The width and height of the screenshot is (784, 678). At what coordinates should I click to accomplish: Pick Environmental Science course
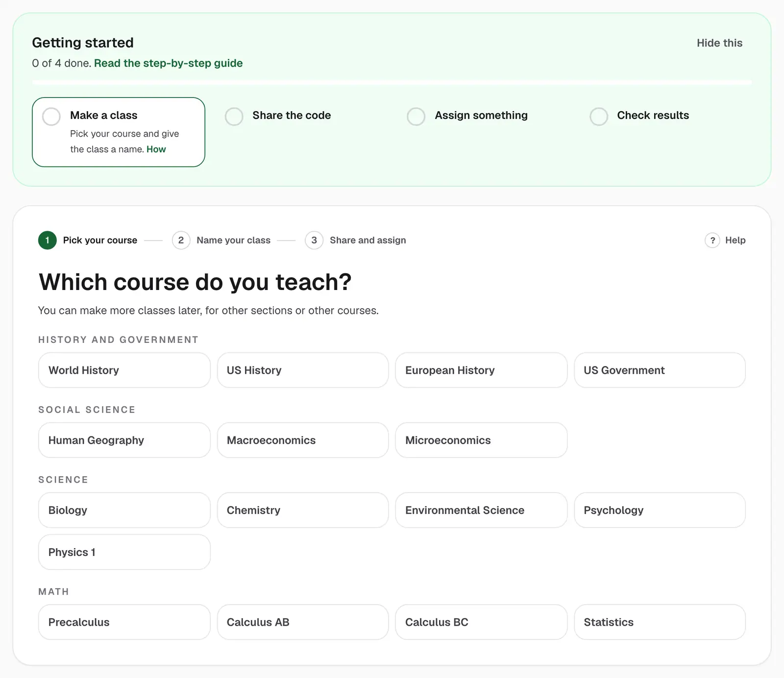point(481,510)
